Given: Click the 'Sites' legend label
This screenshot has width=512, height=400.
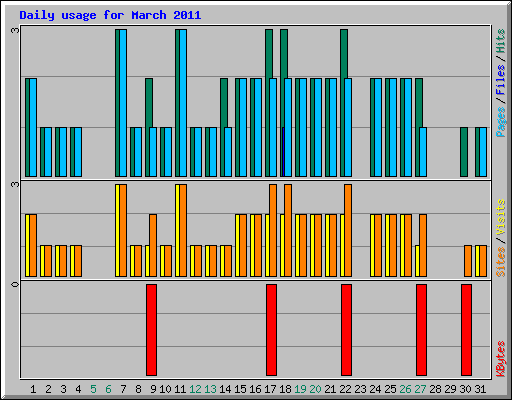Looking at the screenshot, I should 501,262.
